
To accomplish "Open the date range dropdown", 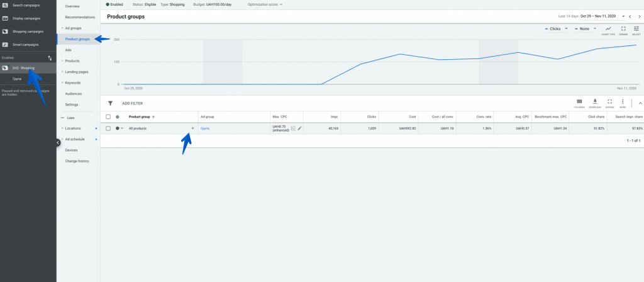I will 623,16.
